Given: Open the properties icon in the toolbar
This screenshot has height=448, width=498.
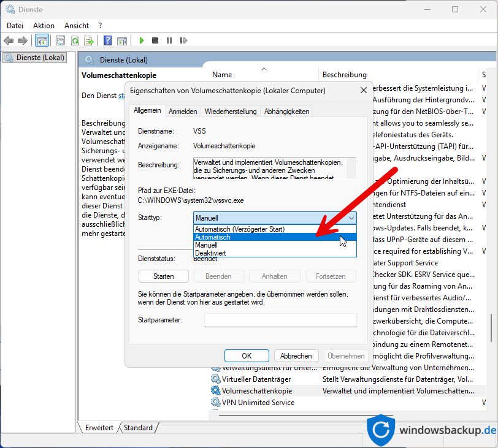Looking at the screenshot, I should click(59, 40).
